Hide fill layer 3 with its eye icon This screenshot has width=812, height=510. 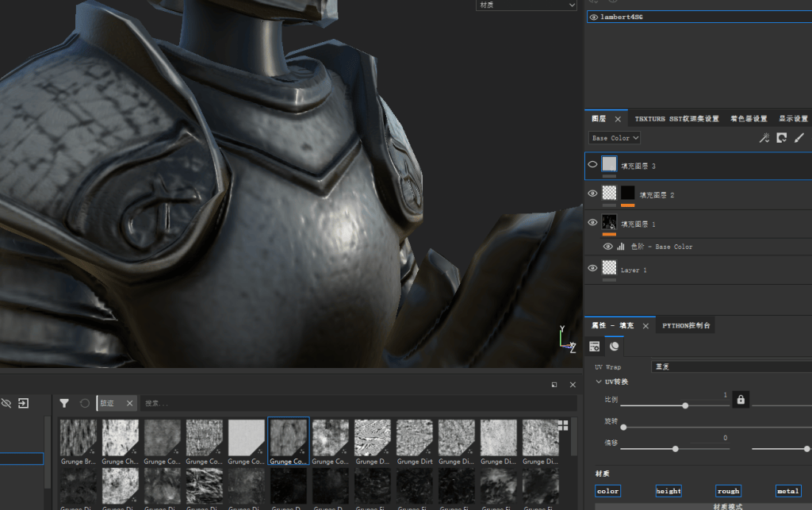point(592,165)
